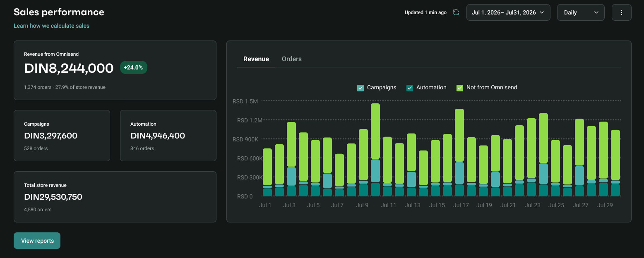Screen dimensions: 644x258
Task: Select the DIN8,244,000 revenue figure
Action: (69, 68)
